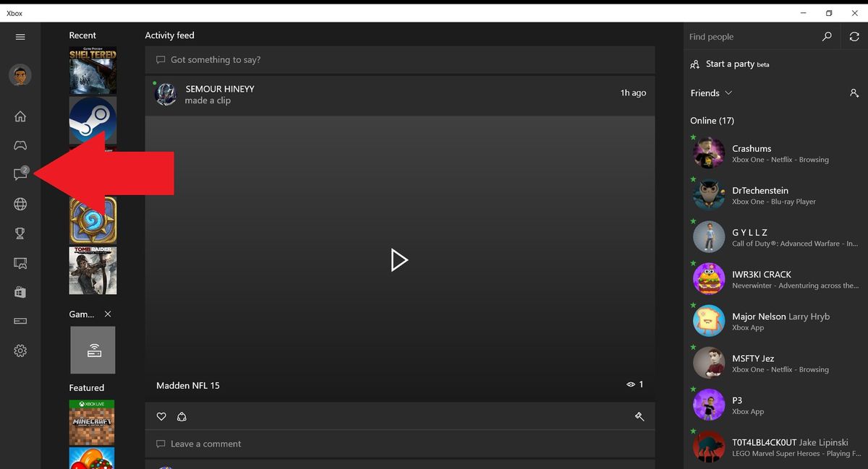This screenshot has height=469, width=868.
Task: Open the Store from the sidebar
Action: pyautogui.click(x=20, y=292)
